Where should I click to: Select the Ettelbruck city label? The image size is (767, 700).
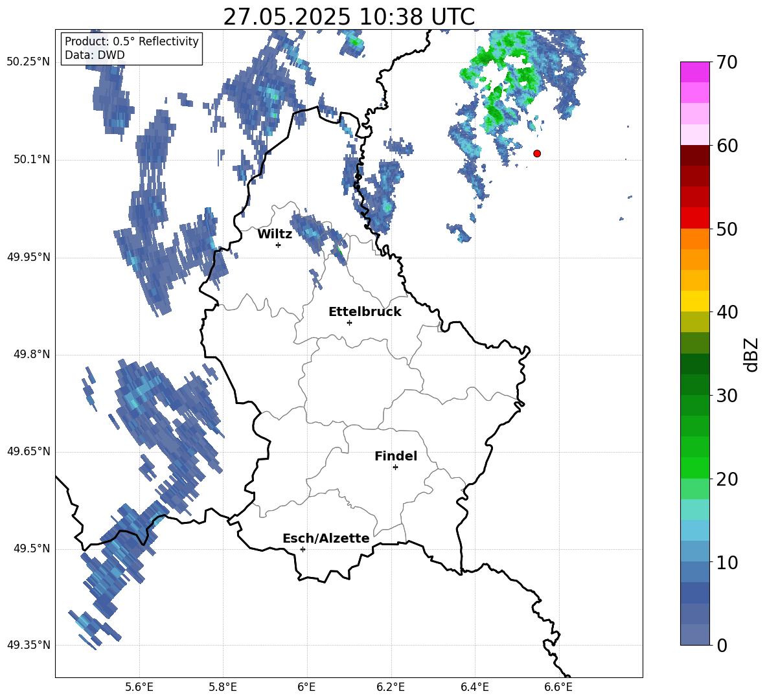click(x=365, y=312)
